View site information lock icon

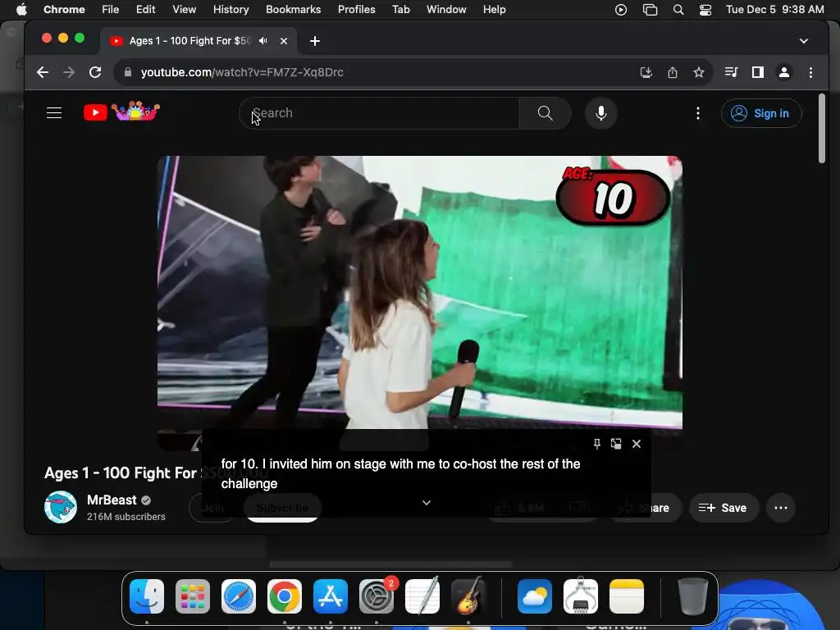pos(127,72)
